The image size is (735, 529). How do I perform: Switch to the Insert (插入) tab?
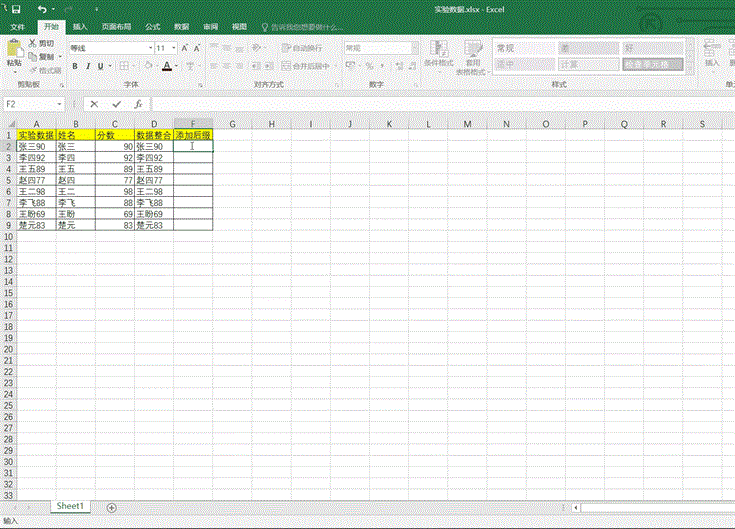point(79,27)
